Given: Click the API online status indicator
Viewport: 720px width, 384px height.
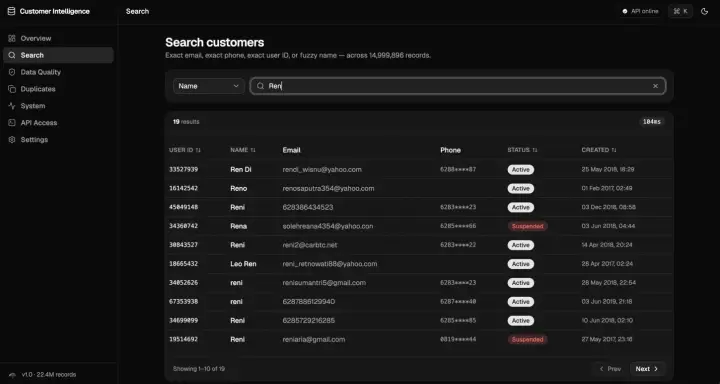Looking at the screenshot, I should click(x=640, y=11).
